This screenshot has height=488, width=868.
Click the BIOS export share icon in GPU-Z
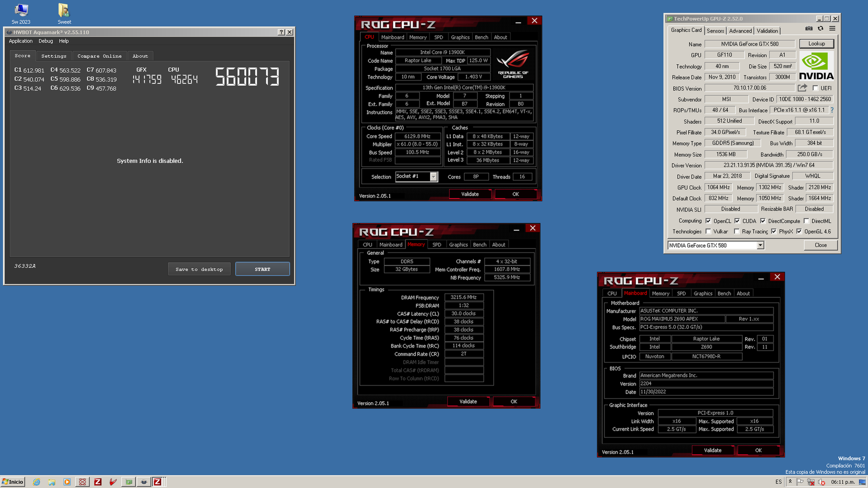pos(802,88)
